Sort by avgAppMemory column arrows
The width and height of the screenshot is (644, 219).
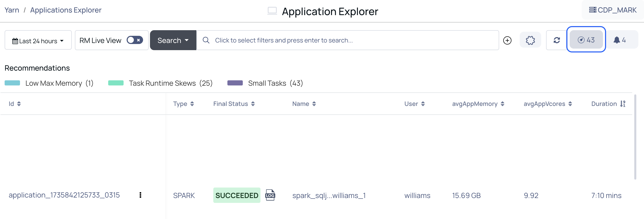click(502, 104)
